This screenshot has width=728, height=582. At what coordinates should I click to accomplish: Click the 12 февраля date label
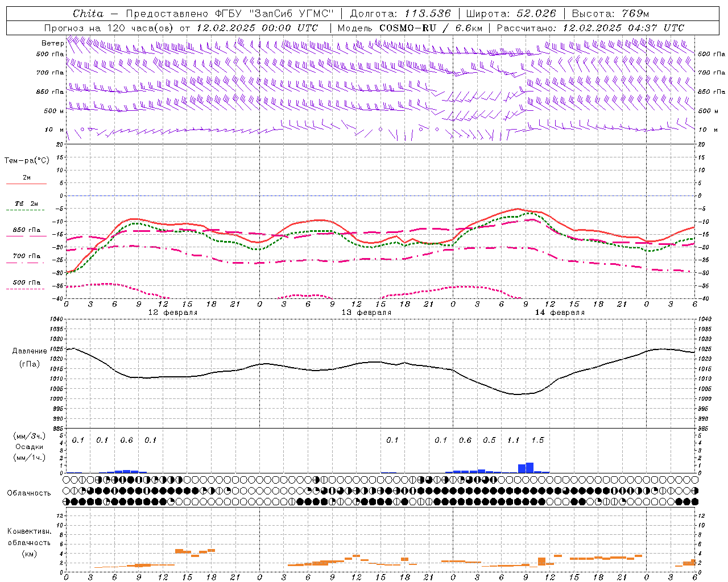tap(173, 313)
